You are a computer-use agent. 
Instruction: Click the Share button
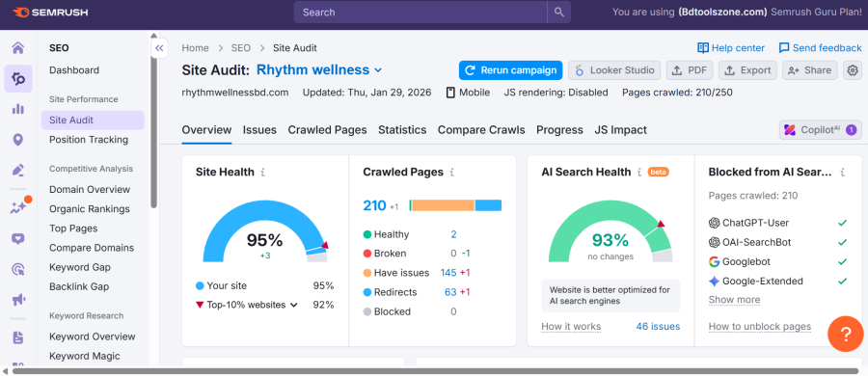pos(809,70)
